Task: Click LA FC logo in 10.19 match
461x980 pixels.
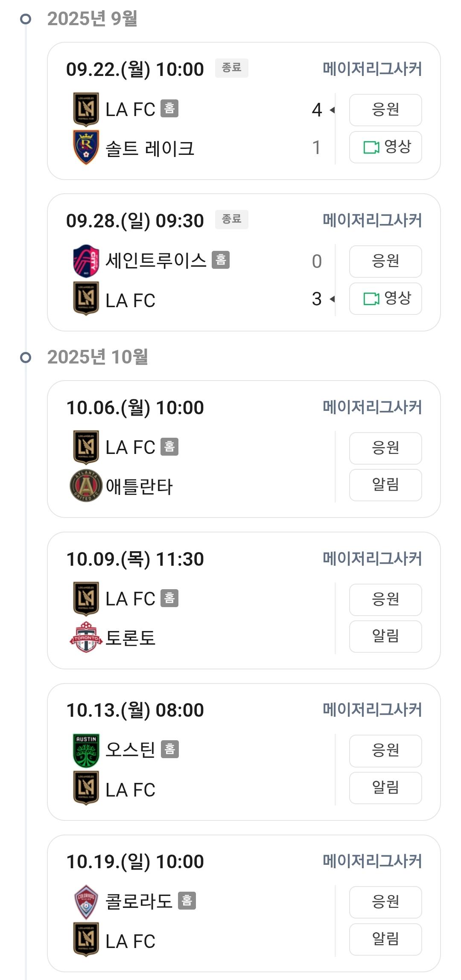Action: pos(86,939)
